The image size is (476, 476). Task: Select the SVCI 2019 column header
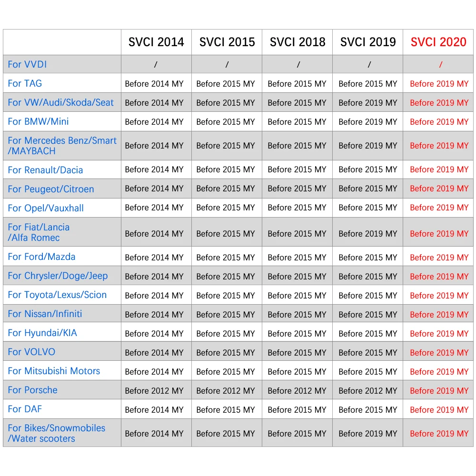pyautogui.click(x=368, y=42)
